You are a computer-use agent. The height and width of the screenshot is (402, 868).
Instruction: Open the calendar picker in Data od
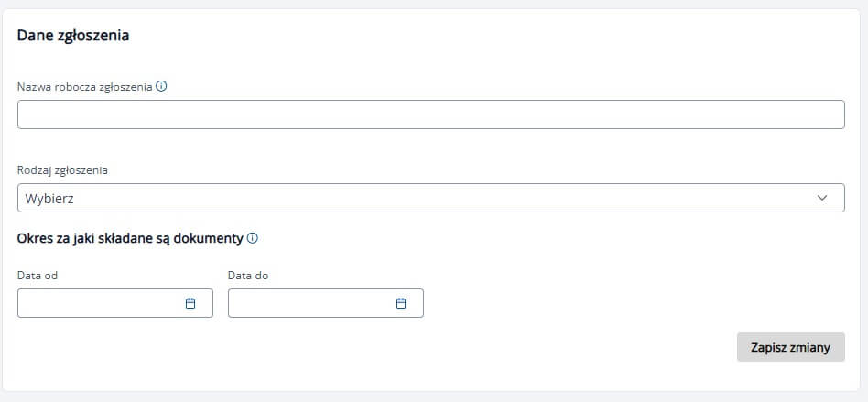[190, 303]
